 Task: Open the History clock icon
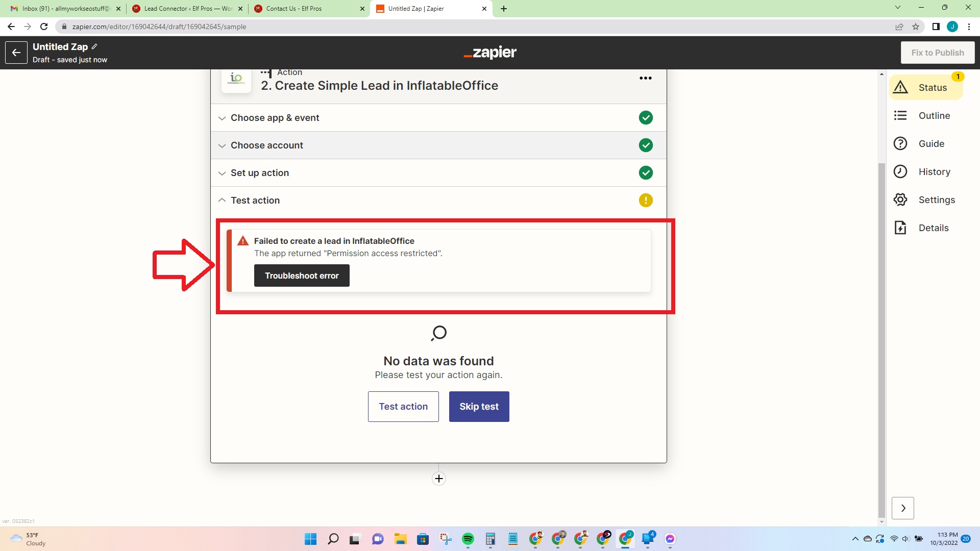tap(900, 172)
